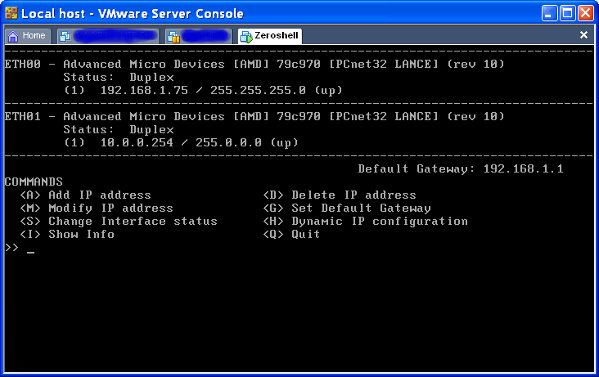
Task: Click the ETH01 interface header line
Action: pyautogui.click(x=254, y=116)
